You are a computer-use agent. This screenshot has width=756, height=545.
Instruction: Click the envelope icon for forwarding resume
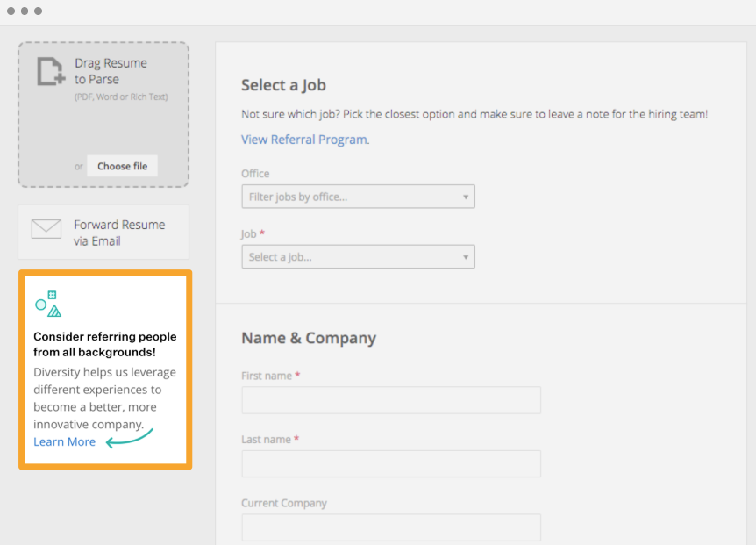46,229
